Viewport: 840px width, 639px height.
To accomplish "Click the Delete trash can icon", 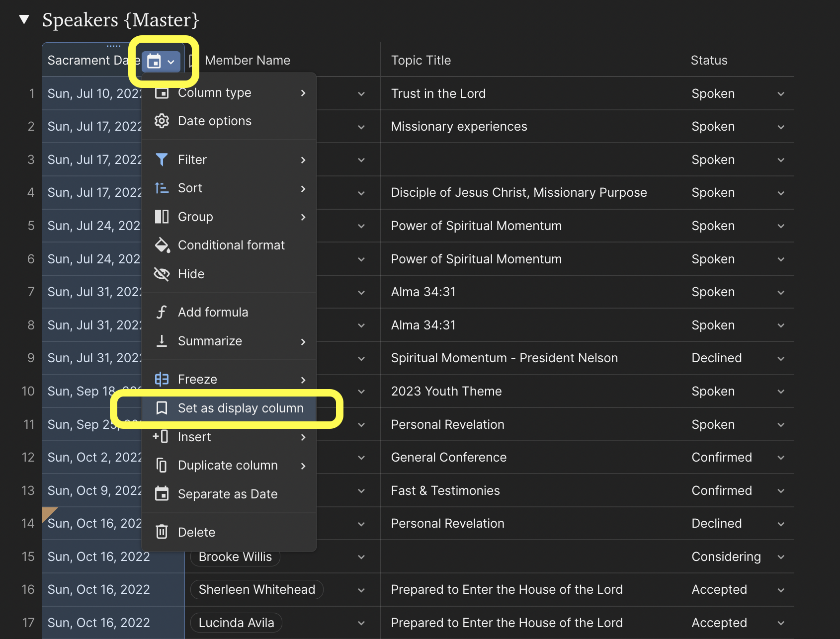I will tap(162, 532).
